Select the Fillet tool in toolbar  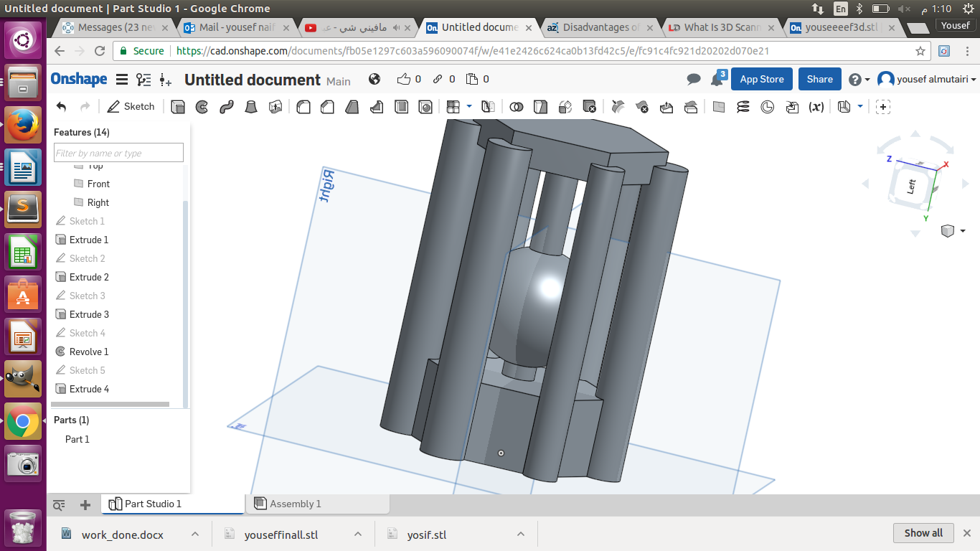coord(303,107)
